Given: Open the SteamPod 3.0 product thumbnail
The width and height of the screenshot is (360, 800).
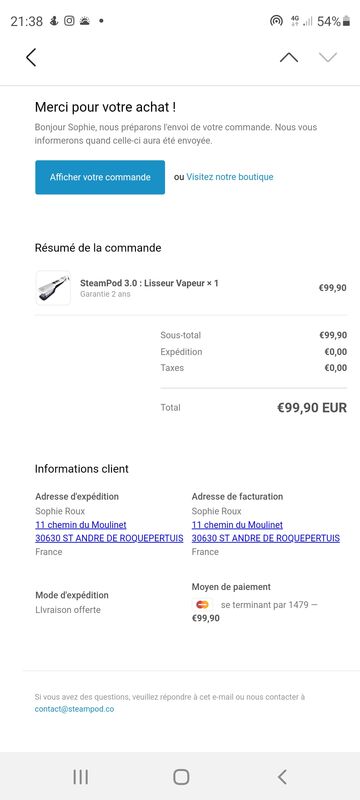Looking at the screenshot, I should pyautogui.click(x=53, y=288).
